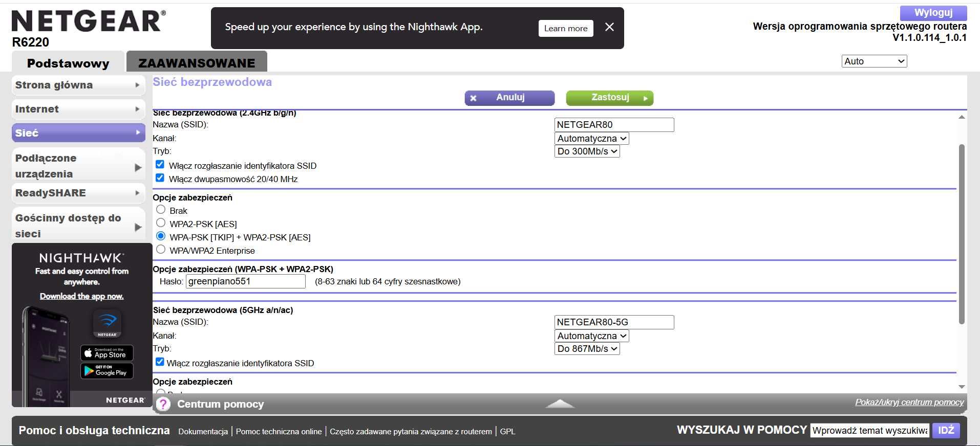Click the Wyloguj logout button

[x=933, y=13]
